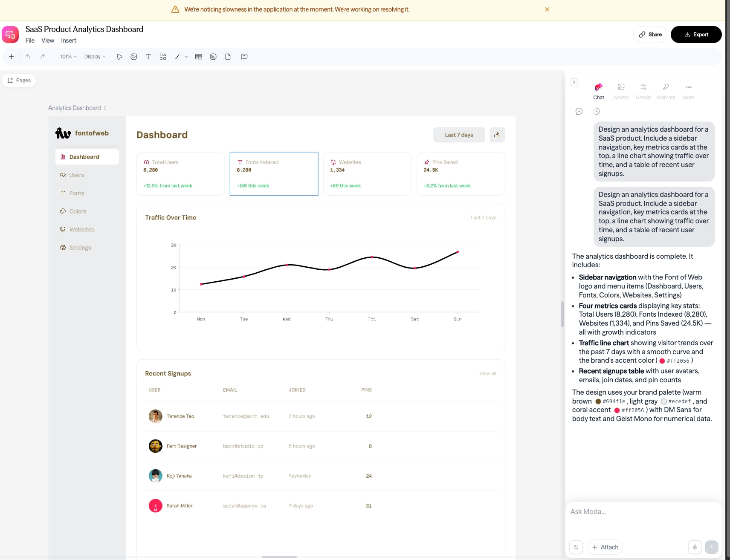The width and height of the screenshot is (730, 560).
Task: Click Terence Tao's avatar
Action: pyautogui.click(x=156, y=416)
